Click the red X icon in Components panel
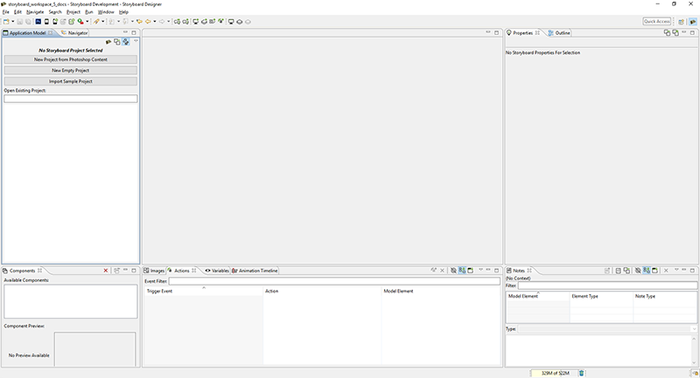 tap(106, 270)
